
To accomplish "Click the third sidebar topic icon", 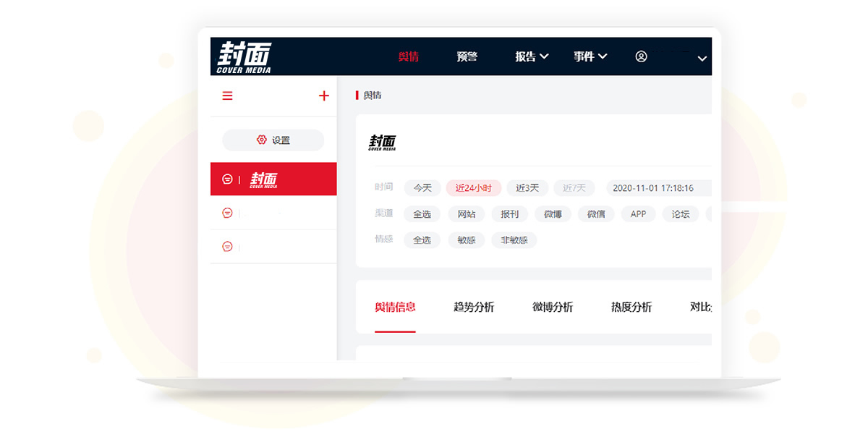I will click(227, 247).
